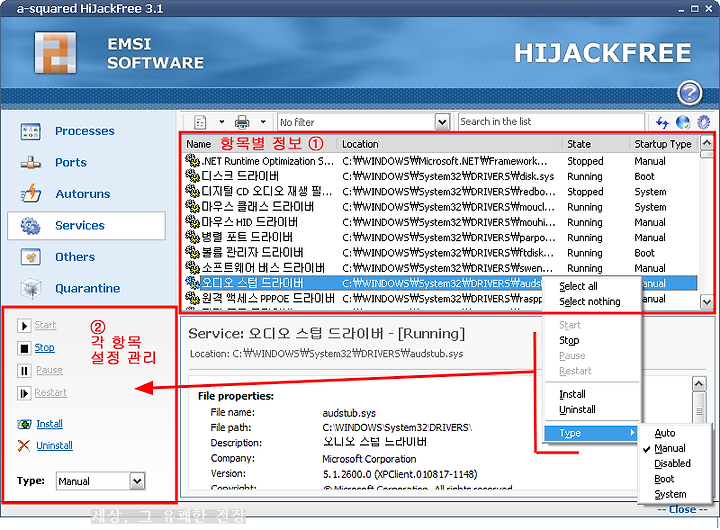Click the Stop link in left panel
Viewport: 720px width, 530px height.
click(45, 348)
